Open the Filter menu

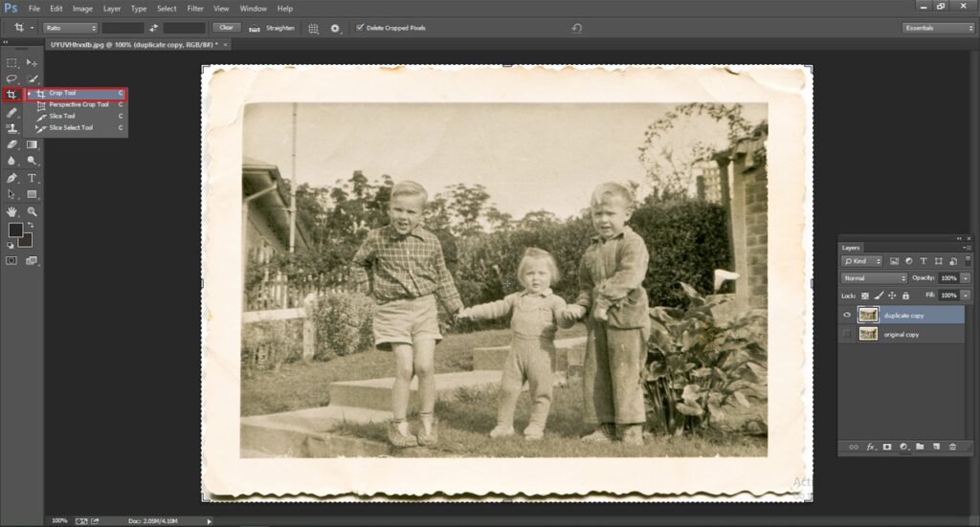(x=195, y=9)
